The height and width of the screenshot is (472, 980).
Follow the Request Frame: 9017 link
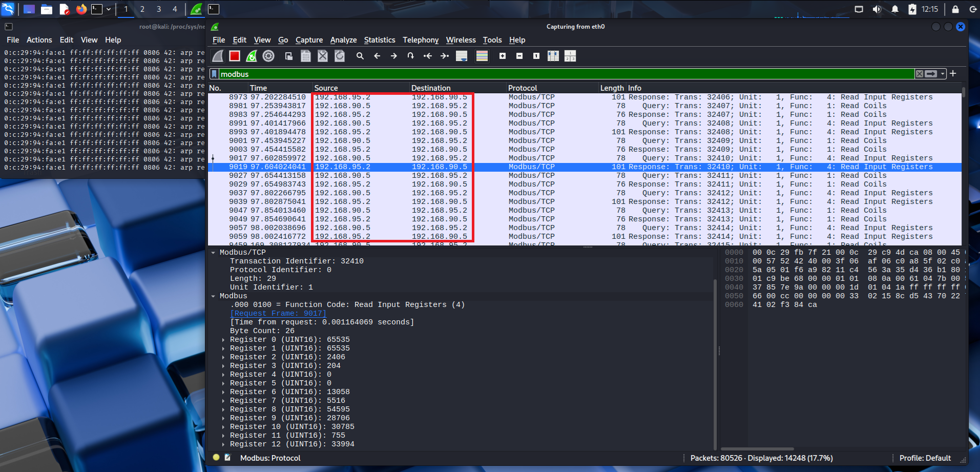[x=278, y=314]
